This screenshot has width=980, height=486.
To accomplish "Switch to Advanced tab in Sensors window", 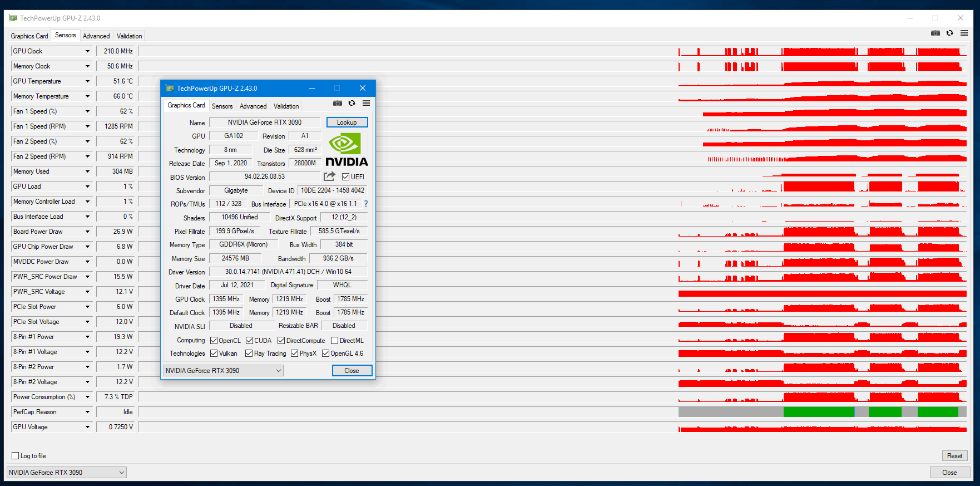I will click(96, 36).
